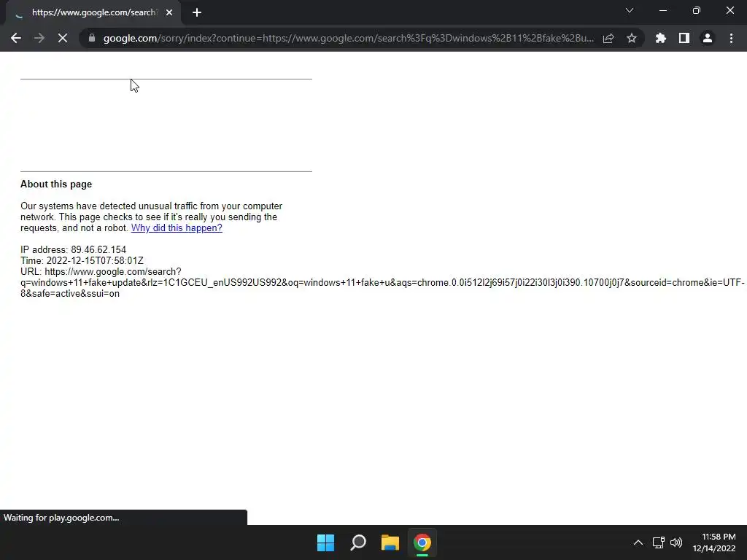Close the Chrome window
The height and width of the screenshot is (560, 747).
click(x=729, y=10)
